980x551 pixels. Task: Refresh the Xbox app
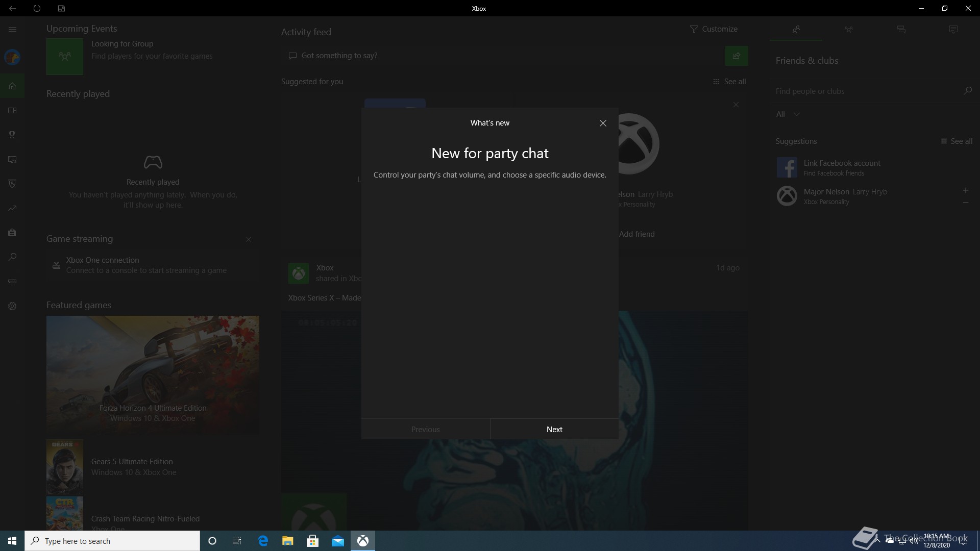37,8
